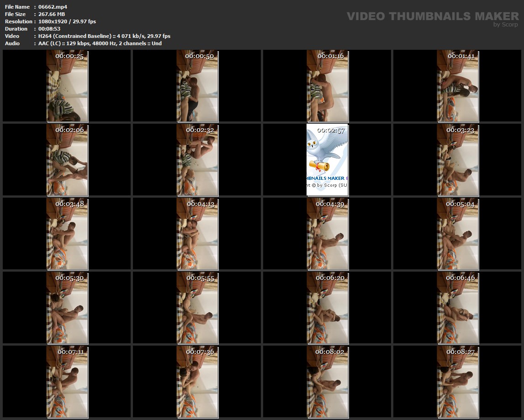Choose the thumbnail at 00:05:55
The width and height of the screenshot is (524, 420).
[x=197, y=308]
